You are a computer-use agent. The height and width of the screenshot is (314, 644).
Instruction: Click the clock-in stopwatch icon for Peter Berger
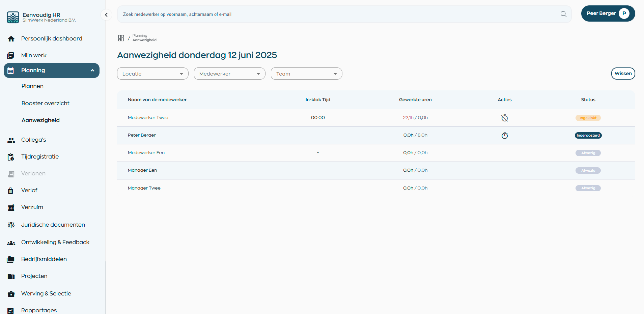[504, 136]
